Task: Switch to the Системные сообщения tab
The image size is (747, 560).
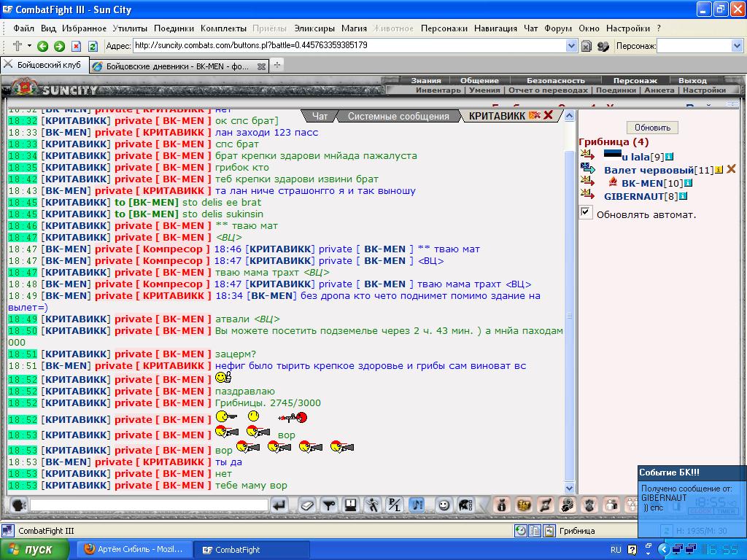Action: pos(398,116)
